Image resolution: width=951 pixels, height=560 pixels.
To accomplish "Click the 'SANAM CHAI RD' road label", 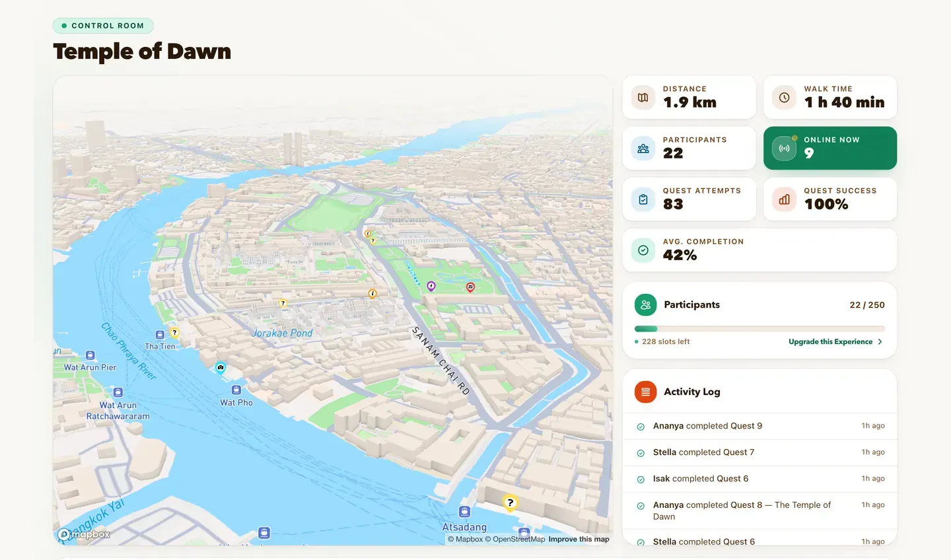I will click(x=440, y=361).
